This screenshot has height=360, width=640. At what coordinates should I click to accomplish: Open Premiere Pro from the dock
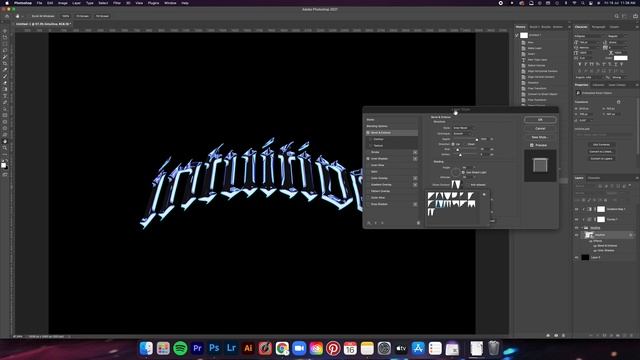[197, 348]
